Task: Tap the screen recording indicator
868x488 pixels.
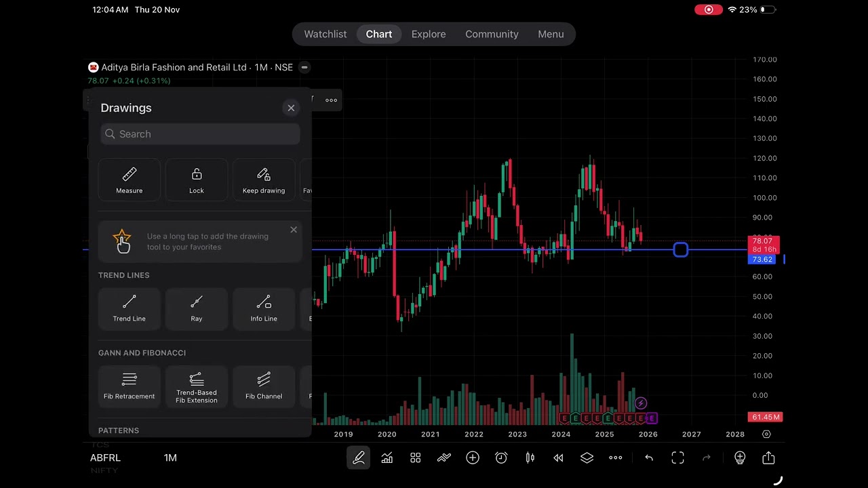Action: [709, 9]
